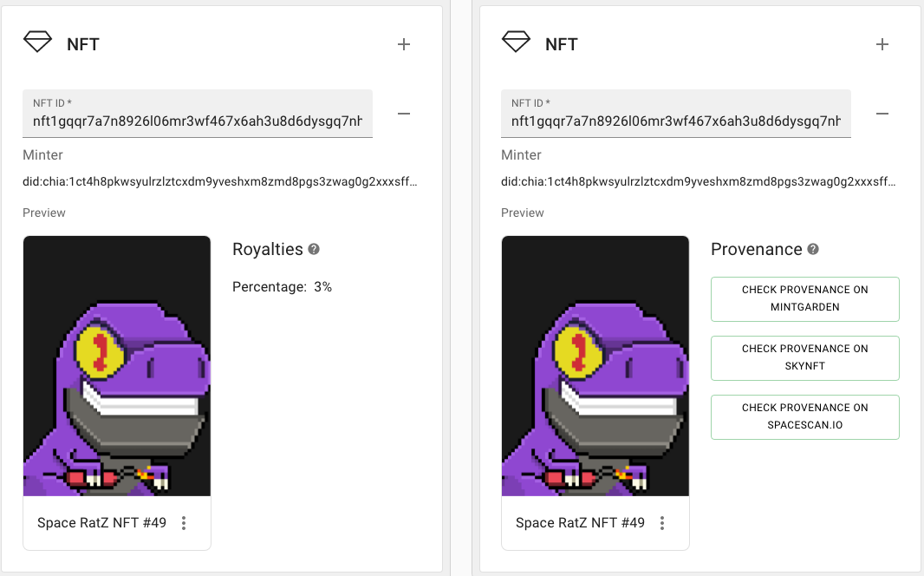Click Check Provenance on MintGarden
This screenshot has height=576, width=924.
coord(804,298)
